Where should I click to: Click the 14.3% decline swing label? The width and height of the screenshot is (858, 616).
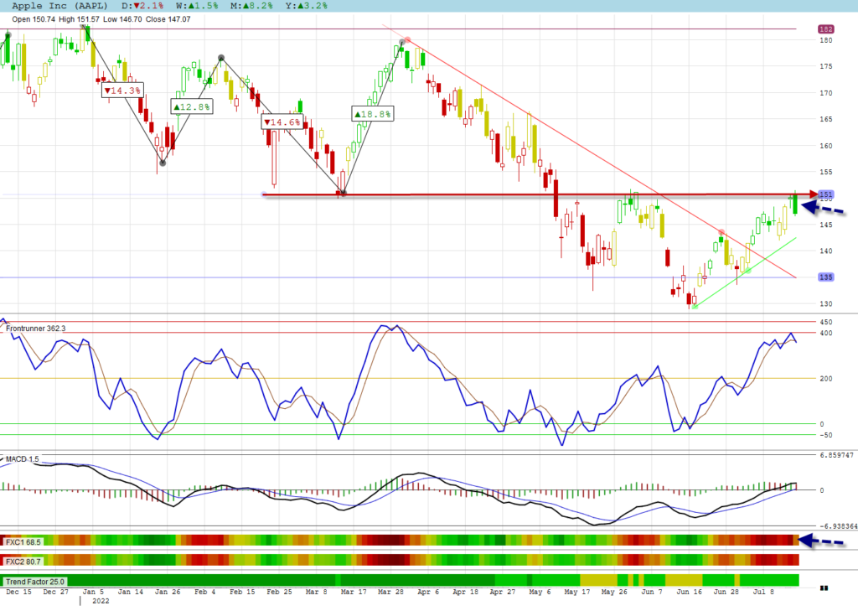pyautogui.click(x=122, y=91)
